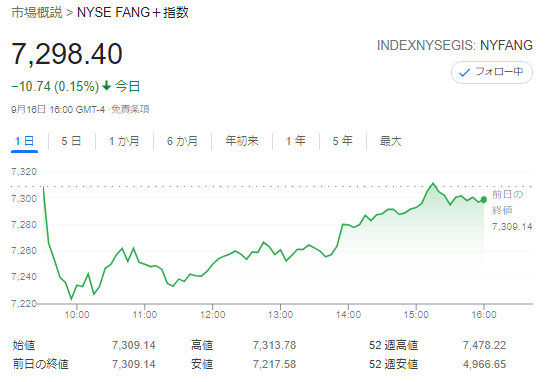Viewport: 547px width, 382px height.
Task: Click the NYSE FANG+指数 breadcrumb title
Action: (133, 13)
